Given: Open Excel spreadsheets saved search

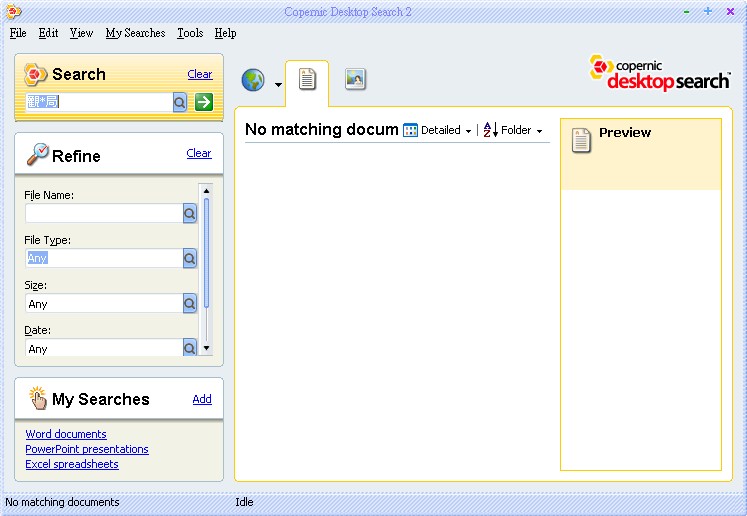Looking at the screenshot, I should tap(72, 464).
